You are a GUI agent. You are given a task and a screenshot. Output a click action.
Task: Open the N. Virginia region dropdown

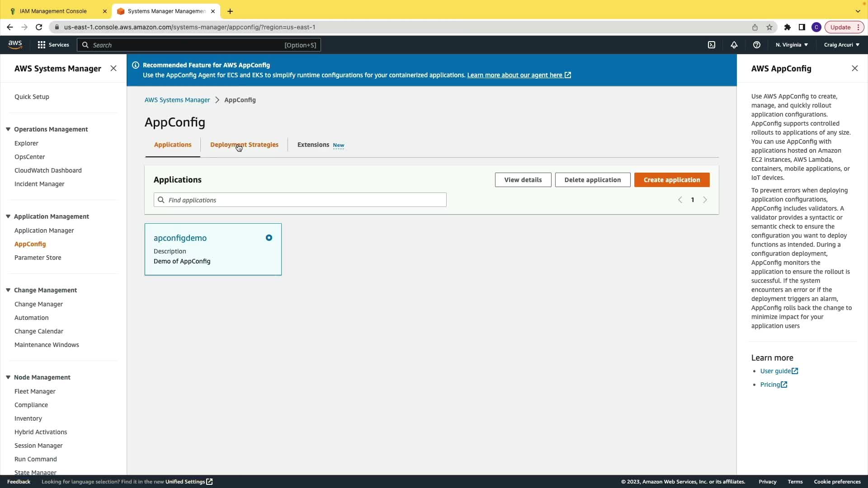(792, 45)
